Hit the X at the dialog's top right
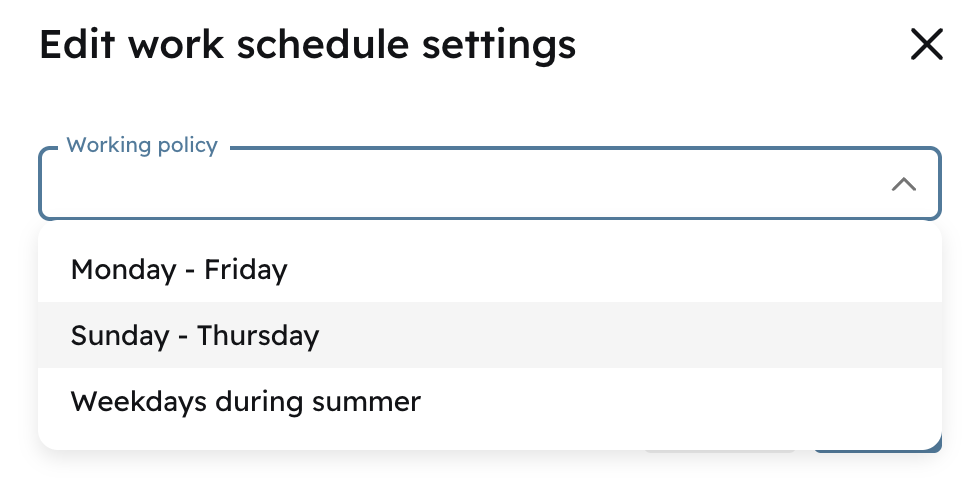 pyautogui.click(x=926, y=45)
